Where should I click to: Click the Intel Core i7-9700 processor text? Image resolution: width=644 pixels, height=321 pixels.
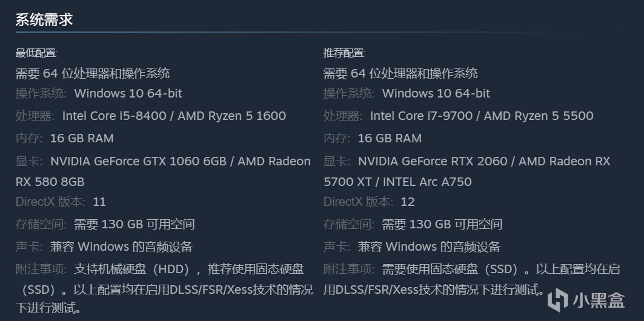tap(422, 116)
